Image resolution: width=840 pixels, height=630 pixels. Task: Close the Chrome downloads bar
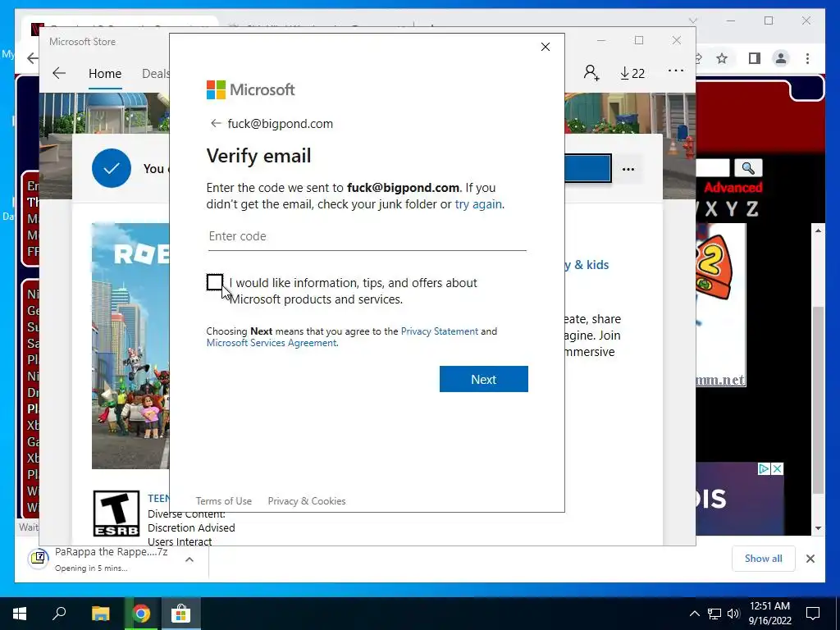[810, 559]
